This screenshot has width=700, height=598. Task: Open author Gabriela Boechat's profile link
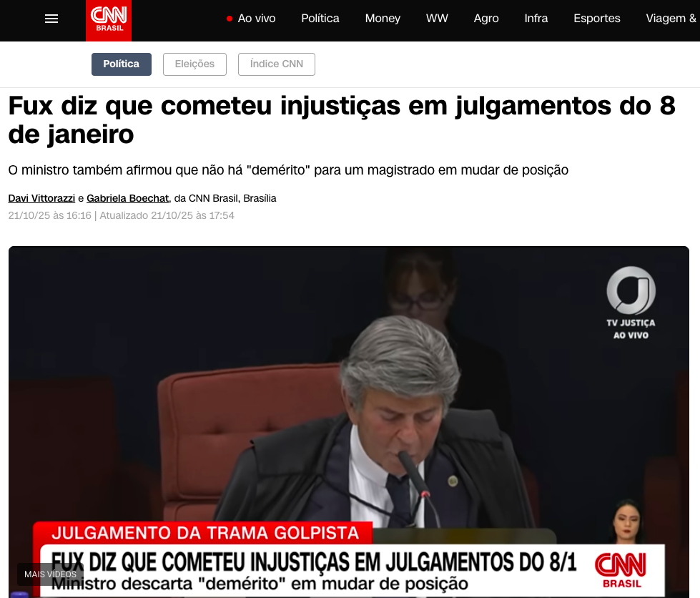128,198
